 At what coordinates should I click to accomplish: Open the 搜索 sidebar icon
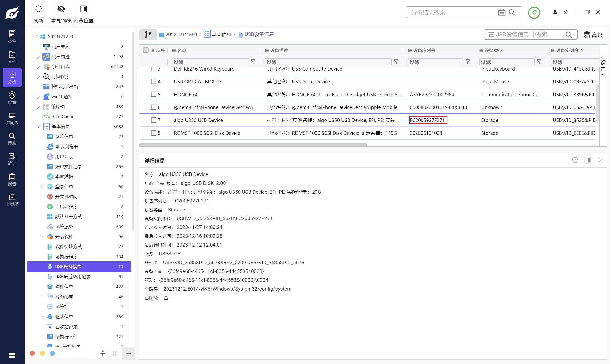click(x=12, y=139)
